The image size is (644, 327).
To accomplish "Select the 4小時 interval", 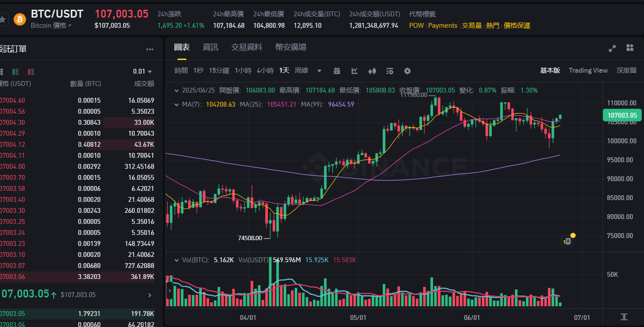I will (265, 71).
